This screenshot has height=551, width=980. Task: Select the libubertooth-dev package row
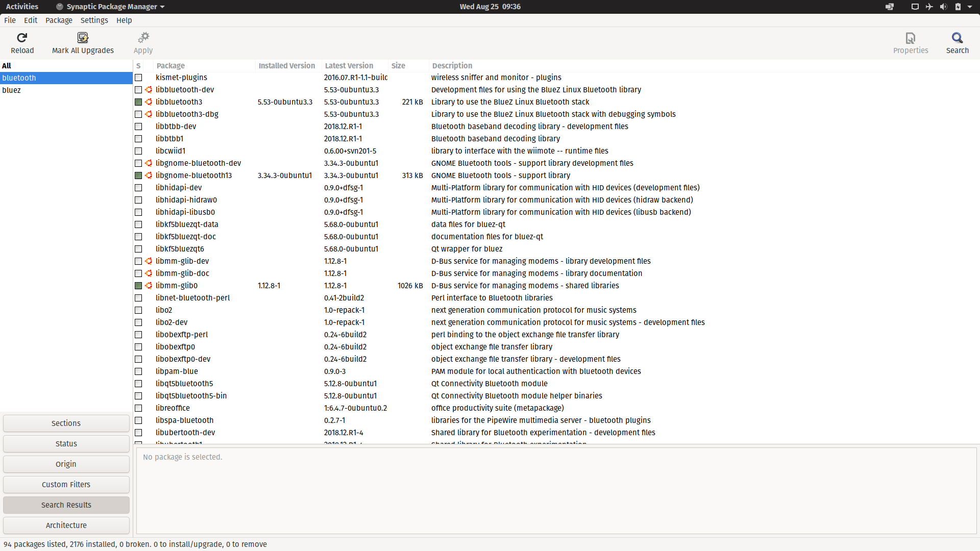pyautogui.click(x=556, y=433)
